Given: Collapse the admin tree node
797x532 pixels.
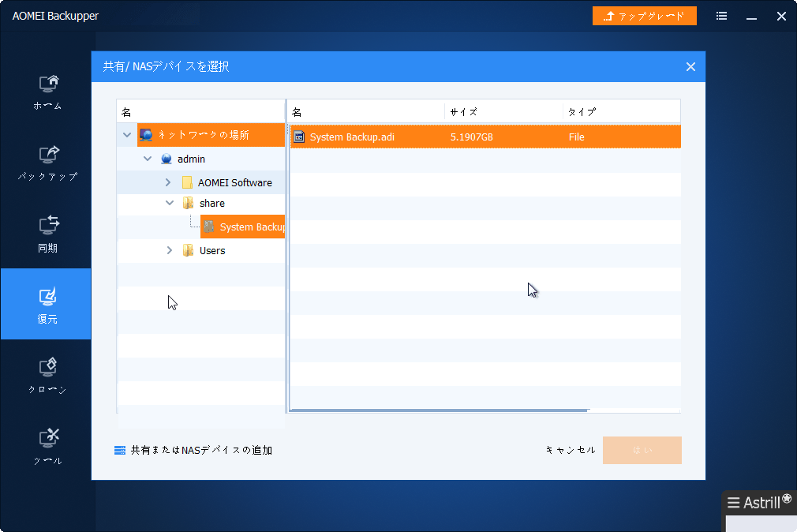Looking at the screenshot, I should (x=148, y=159).
